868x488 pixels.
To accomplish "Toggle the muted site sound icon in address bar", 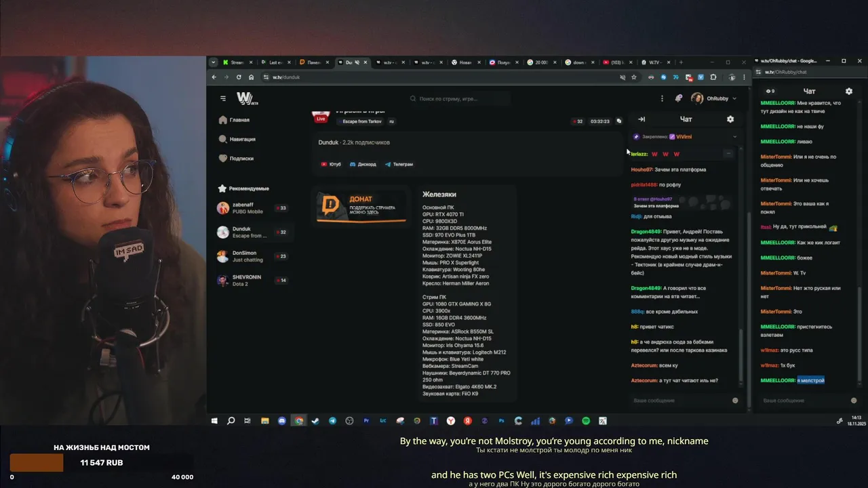I will click(x=623, y=77).
